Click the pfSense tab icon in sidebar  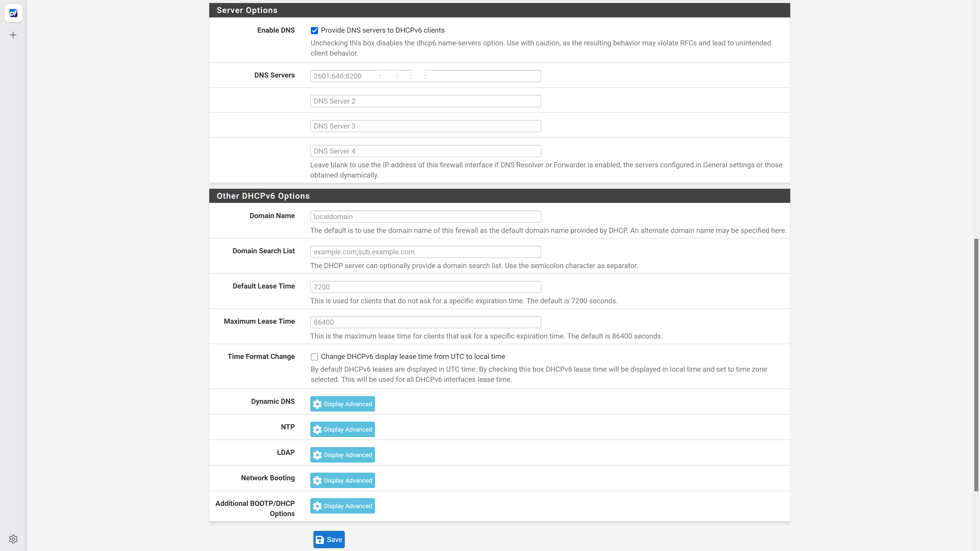pos(13,13)
